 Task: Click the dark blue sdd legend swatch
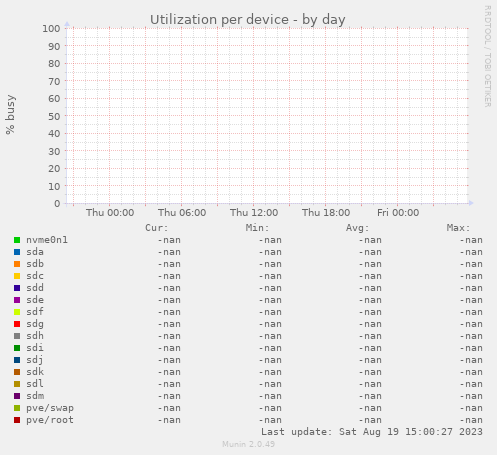coord(17,288)
